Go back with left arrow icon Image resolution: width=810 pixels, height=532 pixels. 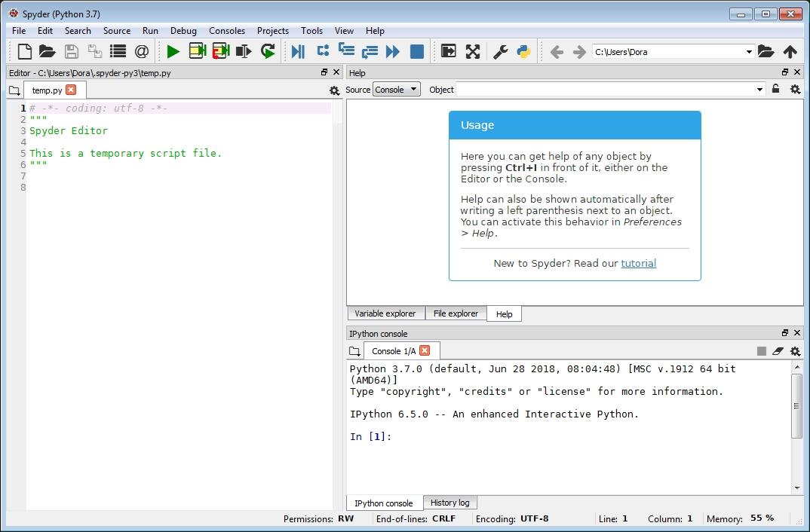[x=557, y=51]
